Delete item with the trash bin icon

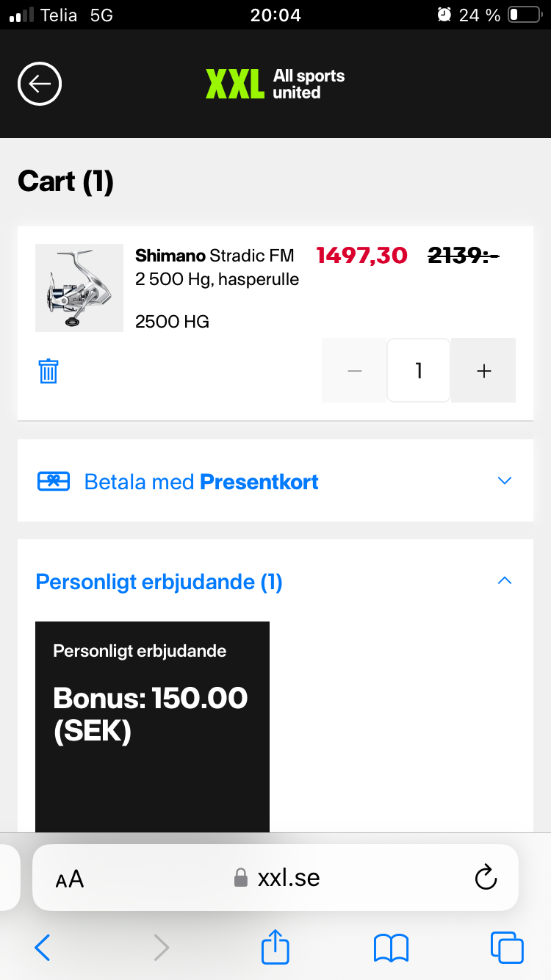(x=48, y=371)
